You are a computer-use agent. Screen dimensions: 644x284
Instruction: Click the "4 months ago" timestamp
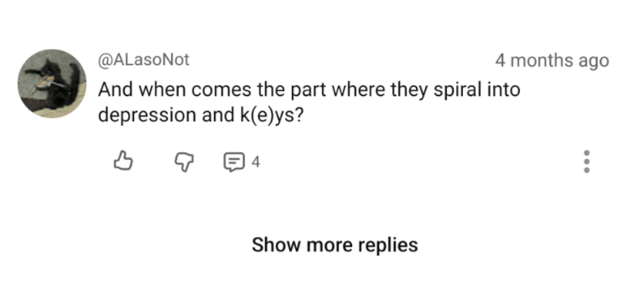[x=551, y=61]
